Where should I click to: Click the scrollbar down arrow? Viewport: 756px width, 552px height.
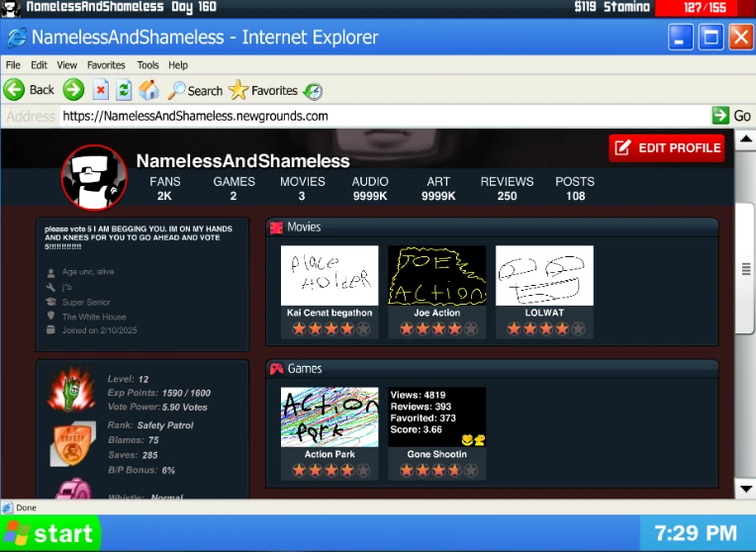[x=745, y=489]
